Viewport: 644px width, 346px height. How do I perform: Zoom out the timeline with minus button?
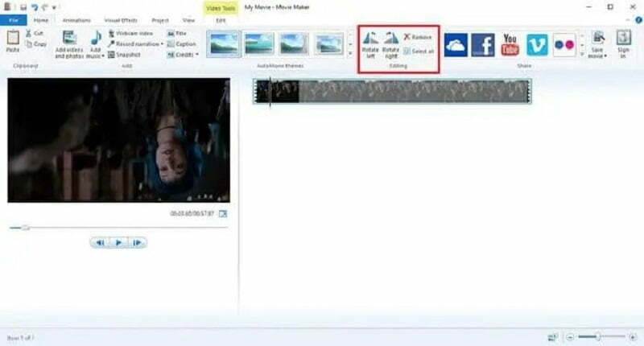570,337
